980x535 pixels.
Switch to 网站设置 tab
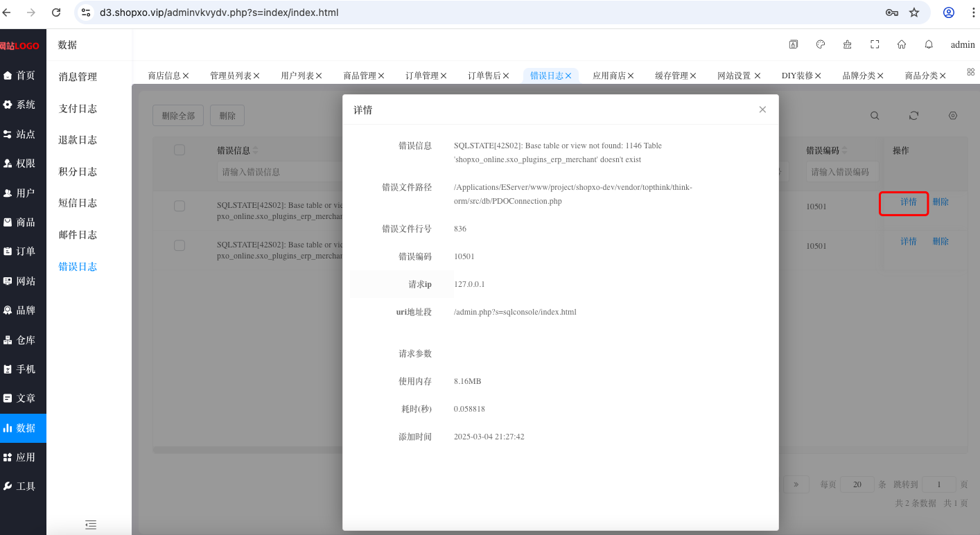[x=734, y=76]
